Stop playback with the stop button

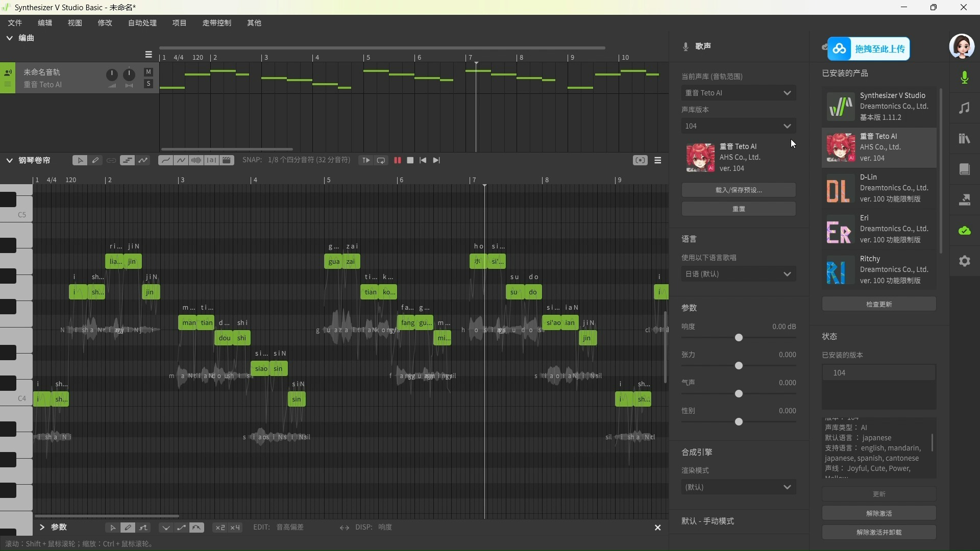click(x=410, y=160)
